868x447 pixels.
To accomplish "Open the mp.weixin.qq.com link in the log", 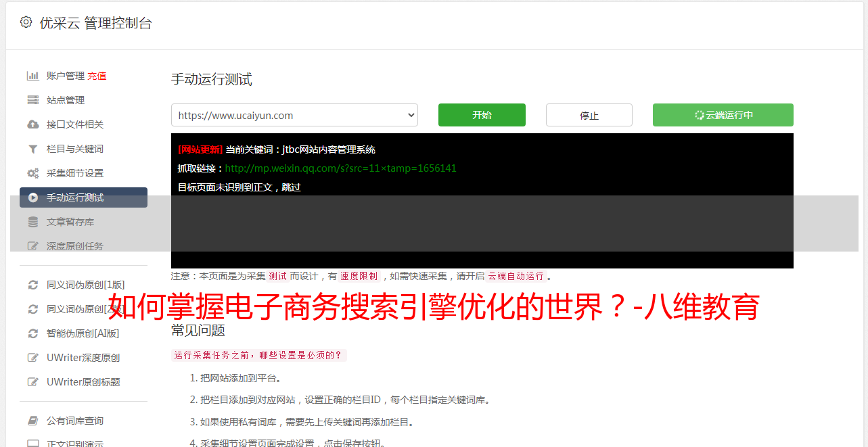I will point(341,168).
